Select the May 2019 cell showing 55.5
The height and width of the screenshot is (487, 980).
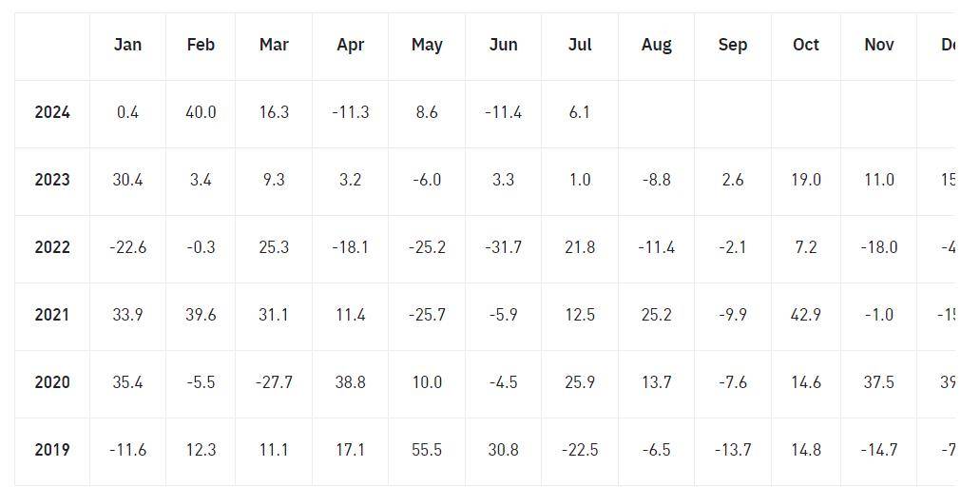click(x=427, y=450)
